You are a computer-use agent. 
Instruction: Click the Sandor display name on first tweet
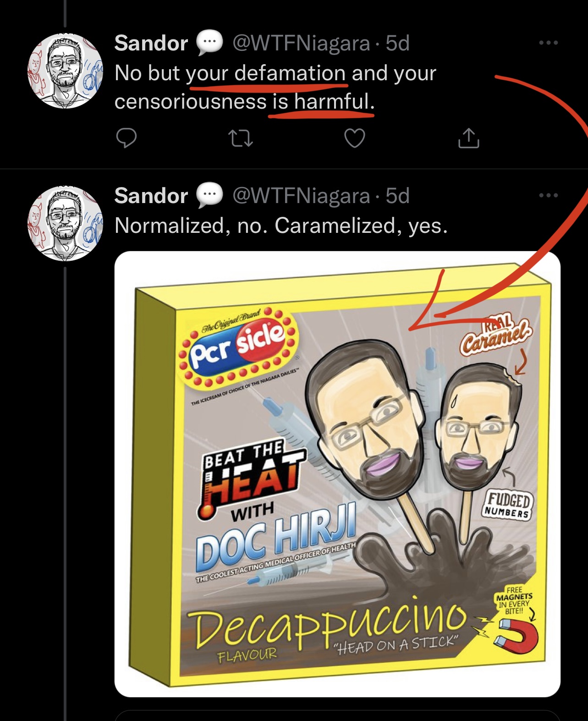click(151, 44)
